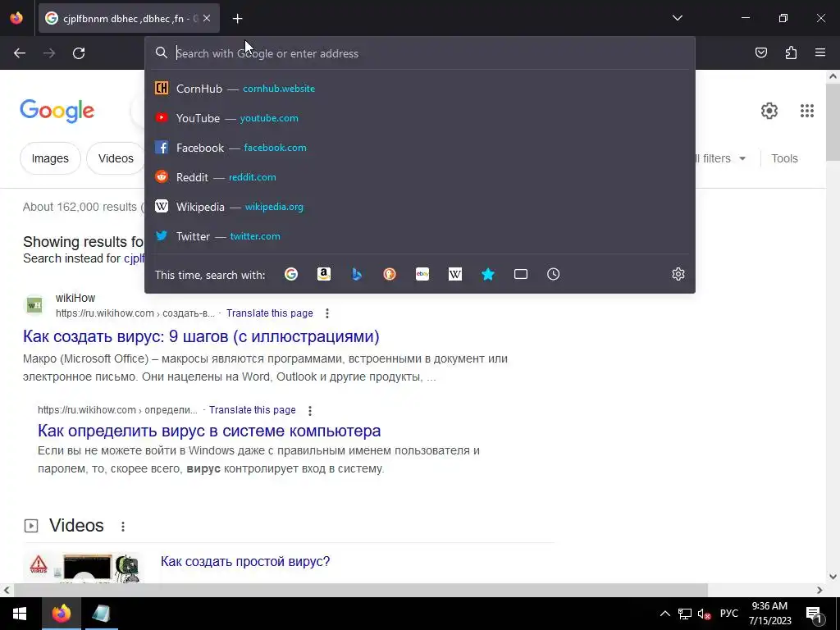
Task: Open the CornHub suggestion
Action: pos(420,89)
